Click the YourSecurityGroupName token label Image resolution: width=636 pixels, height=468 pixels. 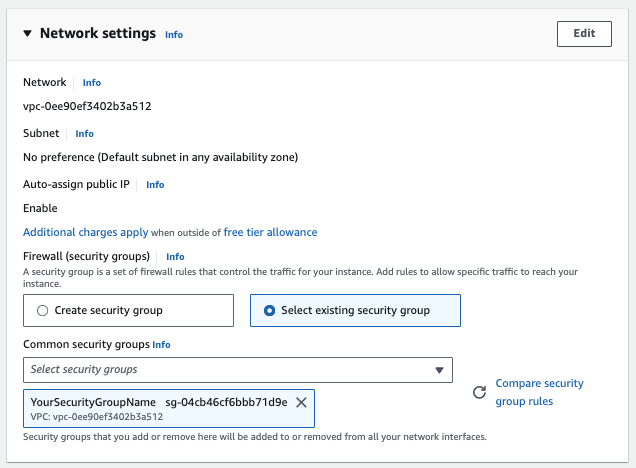[93, 402]
